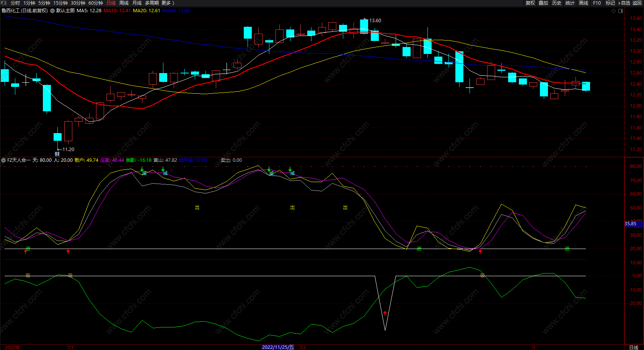The height and width of the screenshot is (350, 644).
Task: Click the 财 finance marker below the chart
Action: pyautogui.click(x=57, y=154)
